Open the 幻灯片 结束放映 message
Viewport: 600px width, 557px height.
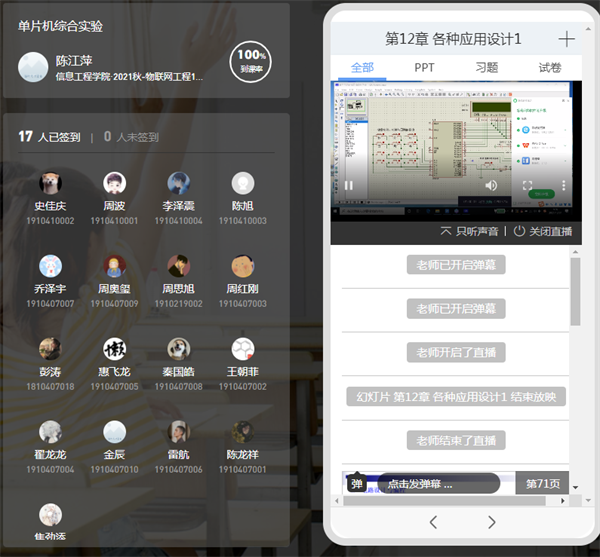(x=455, y=396)
